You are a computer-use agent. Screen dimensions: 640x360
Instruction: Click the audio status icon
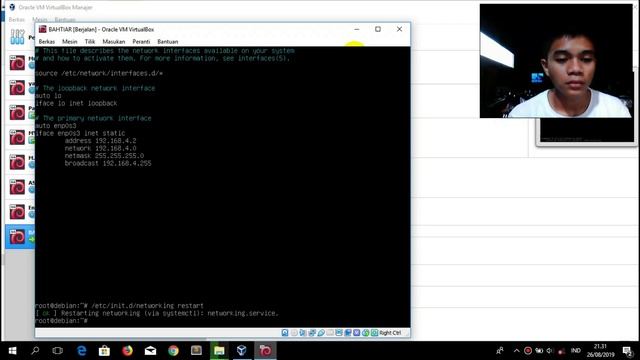tap(302, 333)
